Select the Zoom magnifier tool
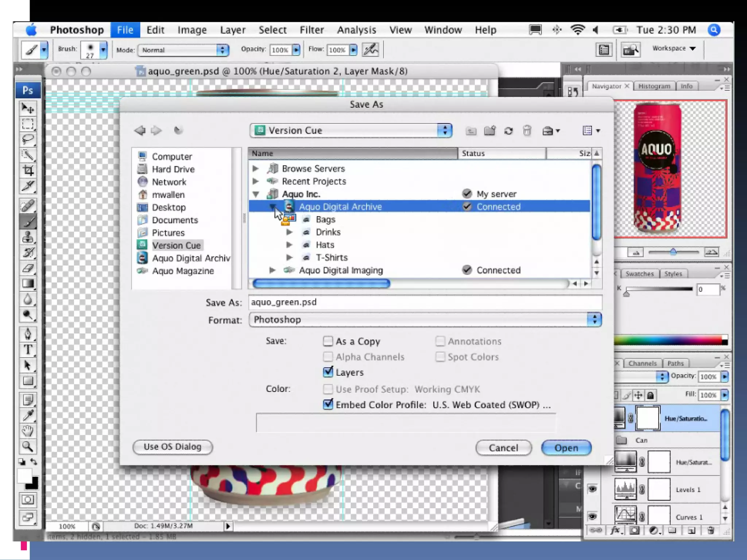 pyautogui.click(x=28, y=446)
